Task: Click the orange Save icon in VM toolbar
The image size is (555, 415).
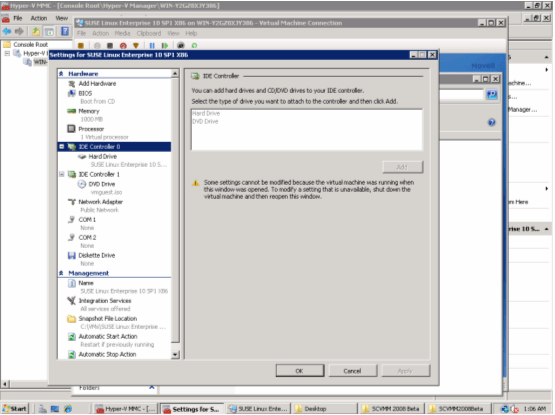Action: coord(136,46)
